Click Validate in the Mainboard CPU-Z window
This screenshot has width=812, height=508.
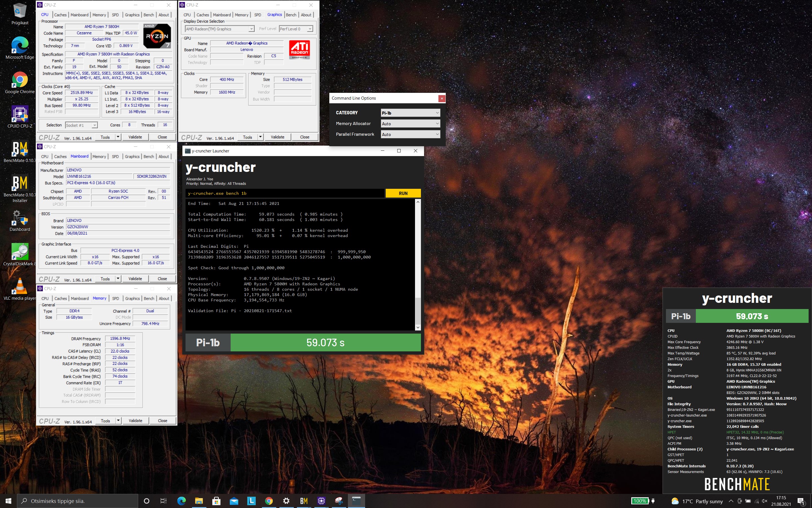coord(135,279)
